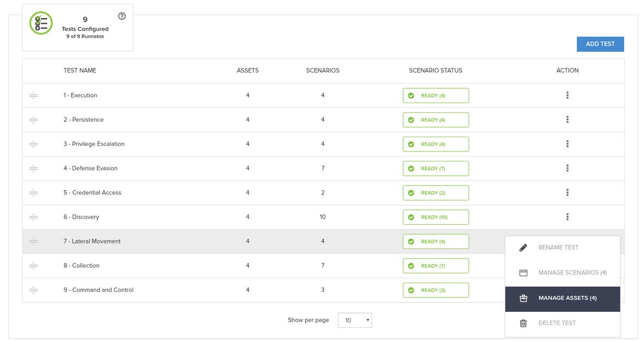Select test name 6 - Discovery
This screenshot has width=644, height=341.
[81, 217]
